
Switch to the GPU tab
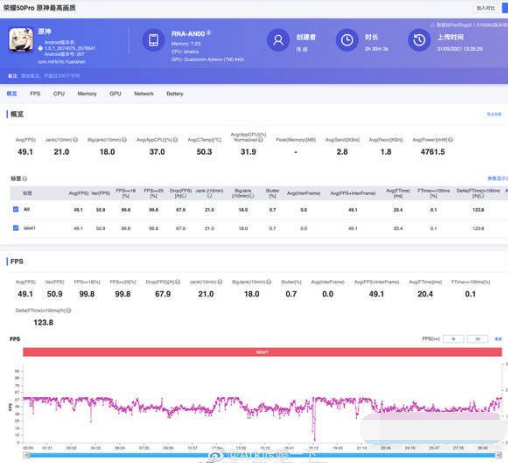click(115, 94)
